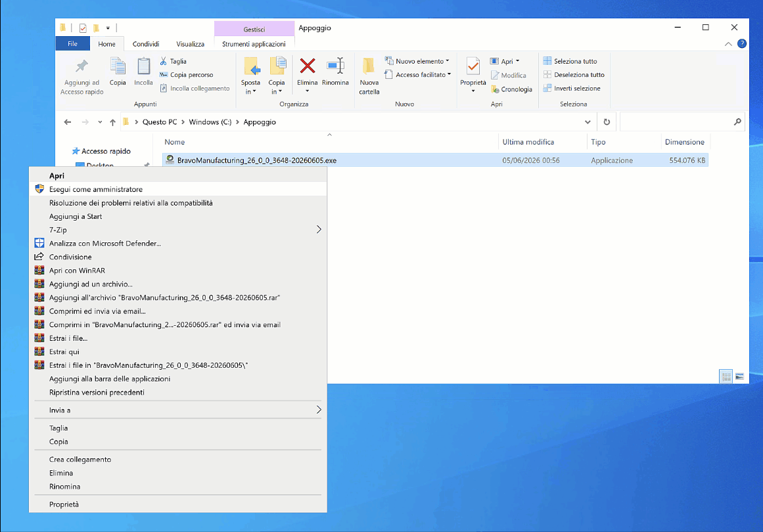
Task: Choose Aggiungi a Start
Action: click(x=177, y=216)
